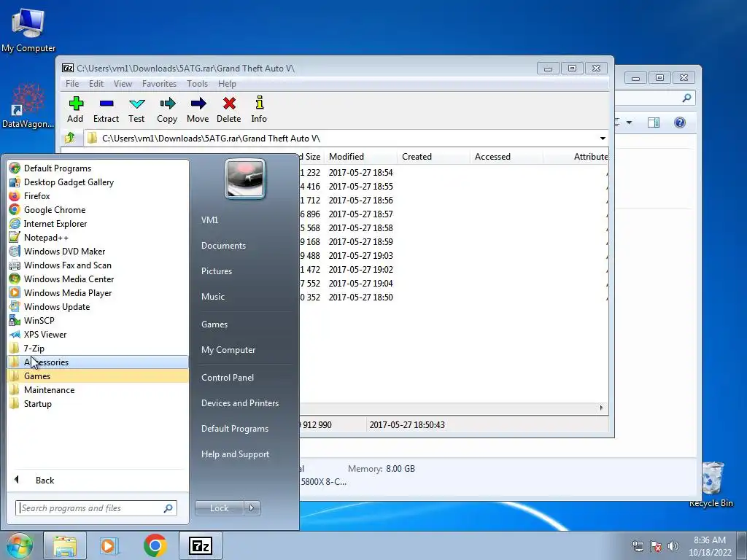747x560 pixels.
Task: Open Documents from Start menu right pane
Action: tap(223, 246)
